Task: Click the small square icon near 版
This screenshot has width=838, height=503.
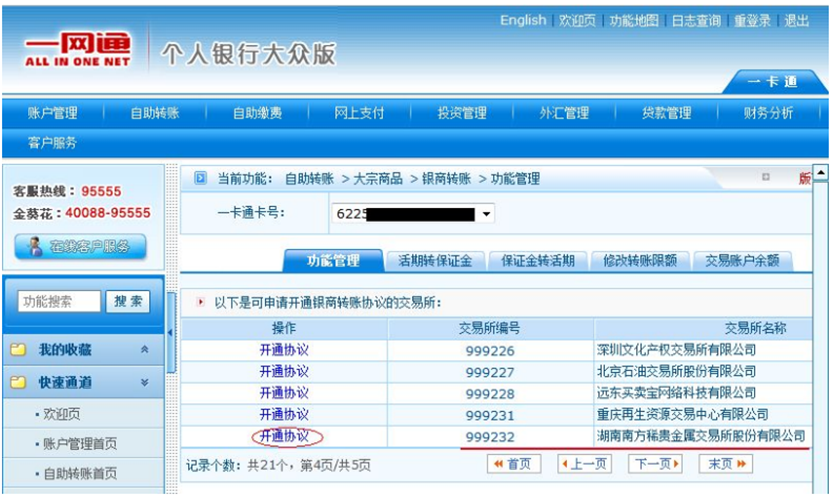Action: coord(765,177)
